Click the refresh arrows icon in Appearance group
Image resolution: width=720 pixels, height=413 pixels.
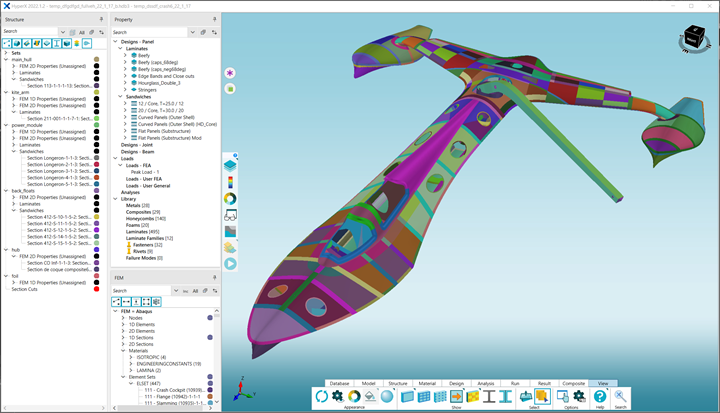click(322, 397)
